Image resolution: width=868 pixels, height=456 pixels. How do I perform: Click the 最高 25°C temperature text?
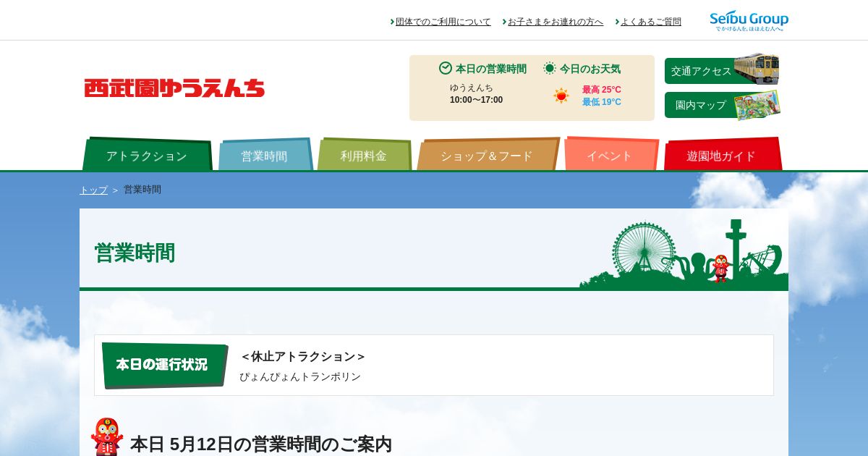(602, 90)
